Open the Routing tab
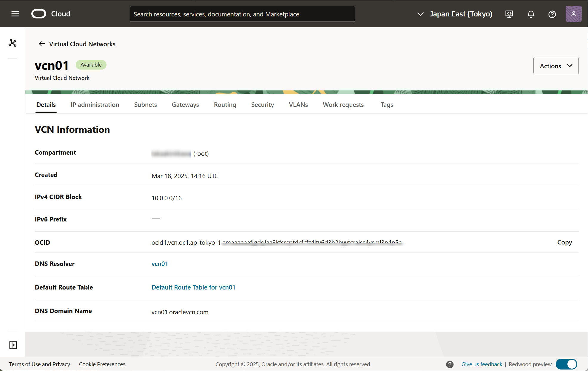588x371 pixels. 225,105
